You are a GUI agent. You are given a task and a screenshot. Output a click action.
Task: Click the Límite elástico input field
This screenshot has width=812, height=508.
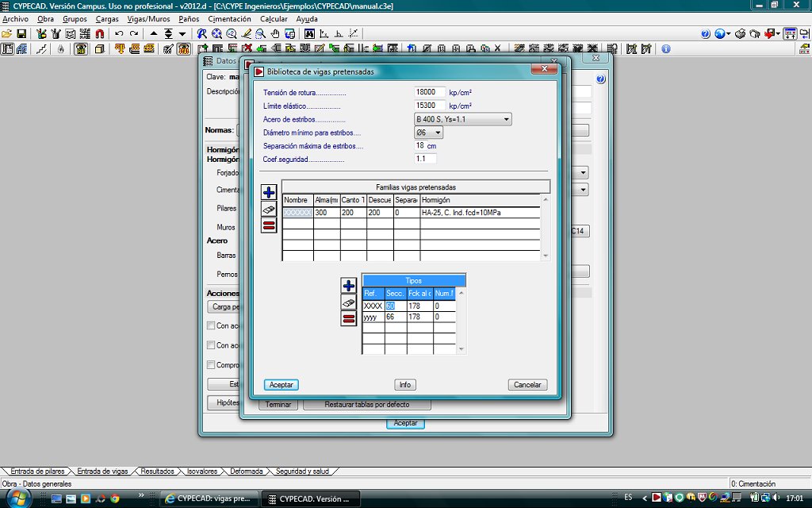click(x=429, y=106)
